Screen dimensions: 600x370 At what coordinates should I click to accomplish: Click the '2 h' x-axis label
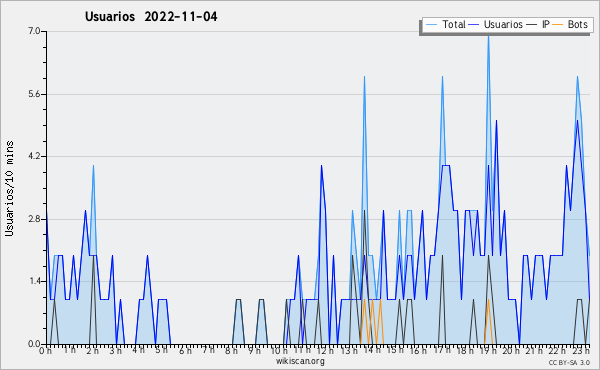[x=92, y=350]
